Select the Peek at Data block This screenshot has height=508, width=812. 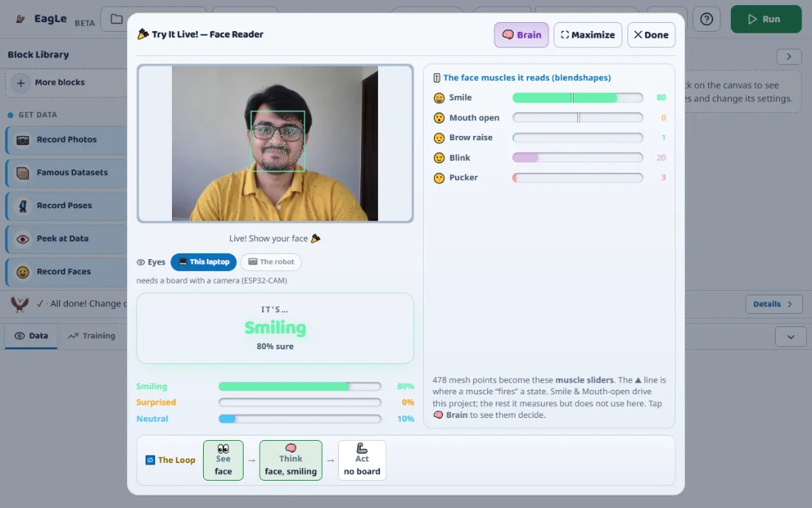pos(66,238)
